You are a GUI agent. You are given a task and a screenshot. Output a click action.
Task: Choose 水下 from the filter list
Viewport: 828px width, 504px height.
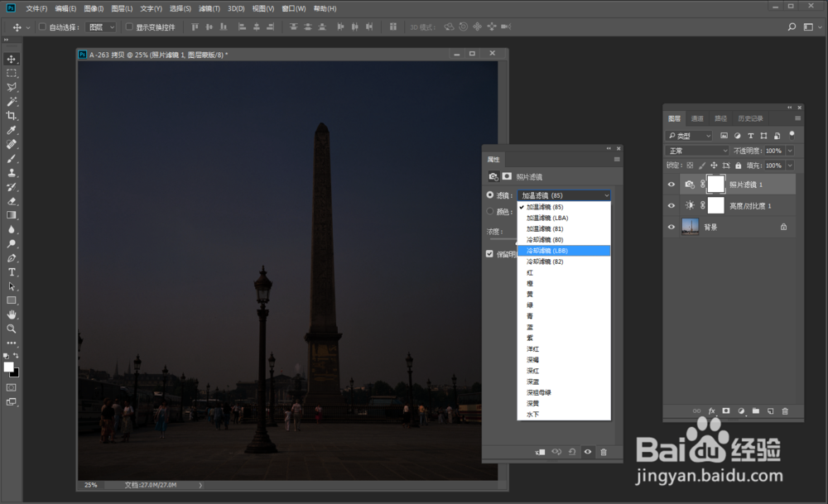click(564, 415)
